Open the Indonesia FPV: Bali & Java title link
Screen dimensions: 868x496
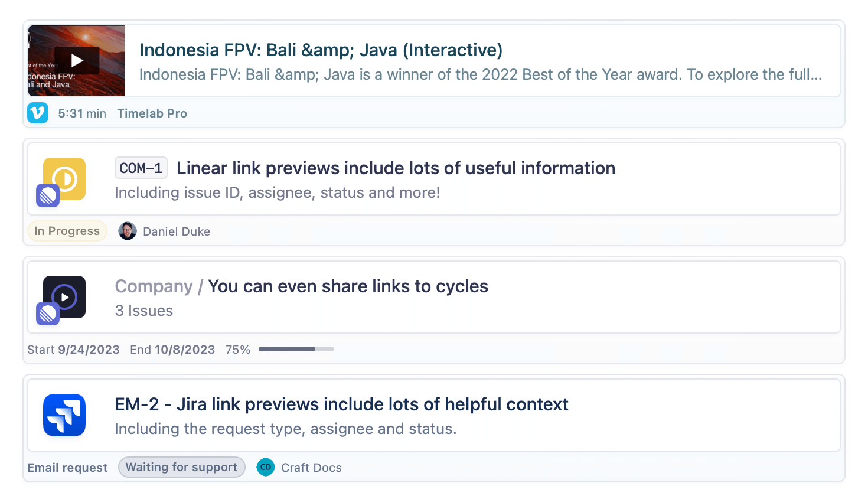[321, 50]
